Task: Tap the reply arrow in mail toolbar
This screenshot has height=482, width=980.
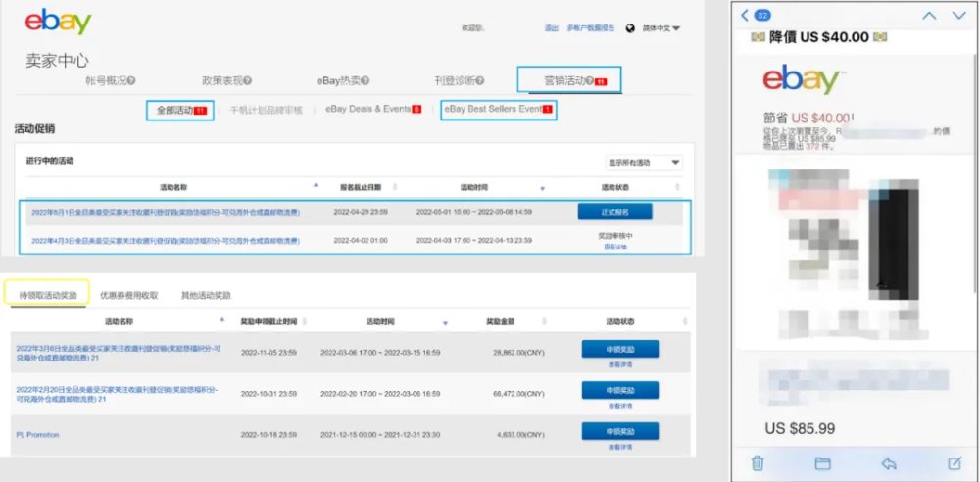Action: click(889, 463)
